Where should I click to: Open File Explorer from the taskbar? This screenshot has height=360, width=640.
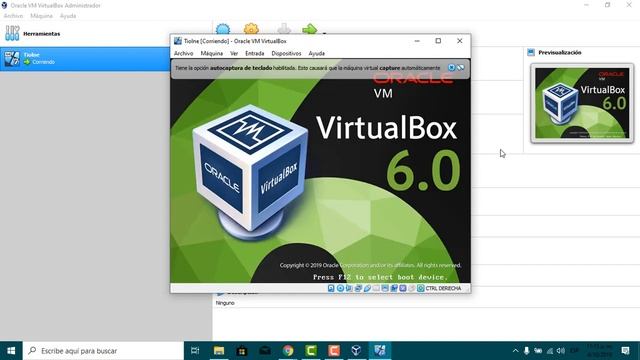[219, 351]
